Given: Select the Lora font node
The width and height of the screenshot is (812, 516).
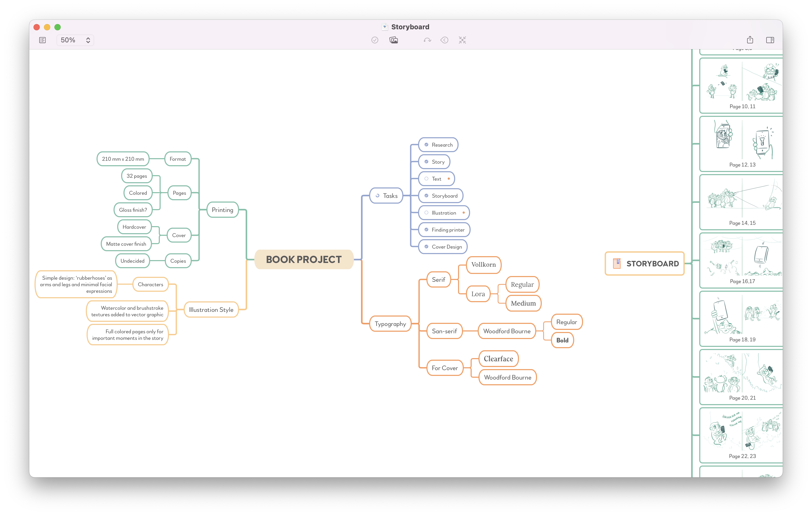Looking at the screenshot, I should [x=478, y=294].
